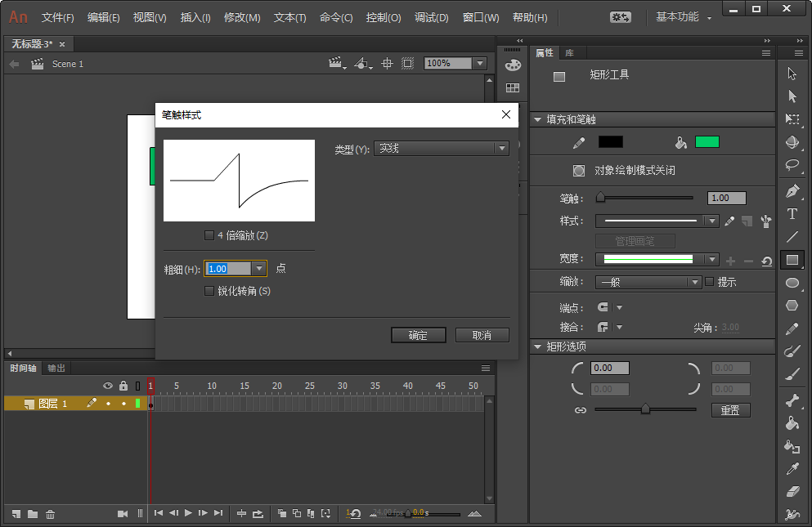This screenshot has height=527, width=812.
Task: Enable the 4 倍缩放 checkbox
Action: (209, 234)
